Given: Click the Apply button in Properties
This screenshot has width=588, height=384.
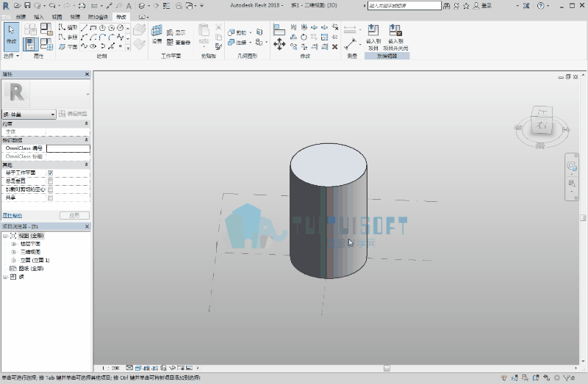Looking at the screenshot, I should (74, 215).
